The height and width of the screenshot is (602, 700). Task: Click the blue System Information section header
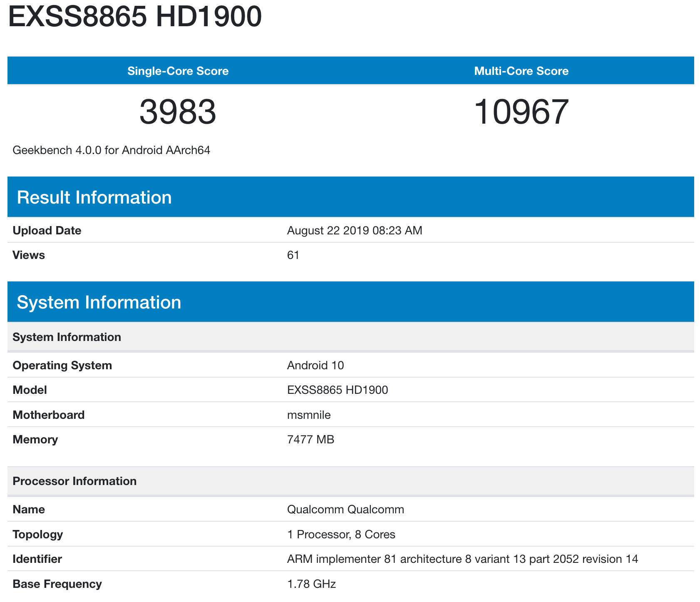point(351,302)
